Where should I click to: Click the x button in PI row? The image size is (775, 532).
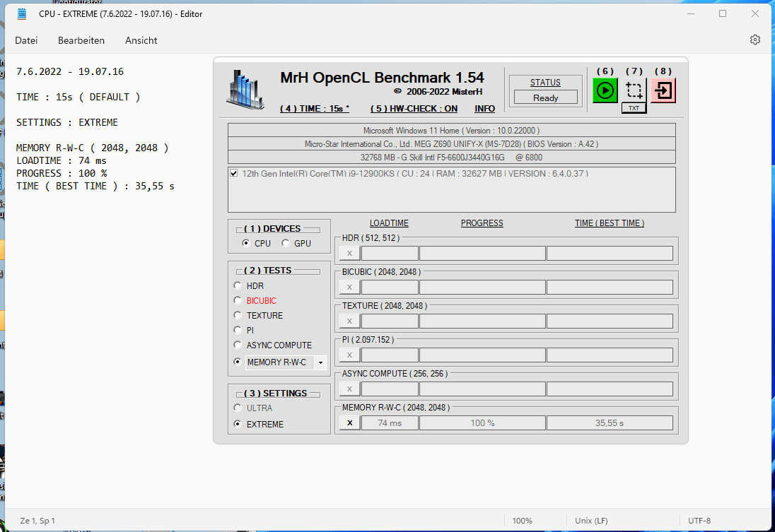[x=349, y=355]
